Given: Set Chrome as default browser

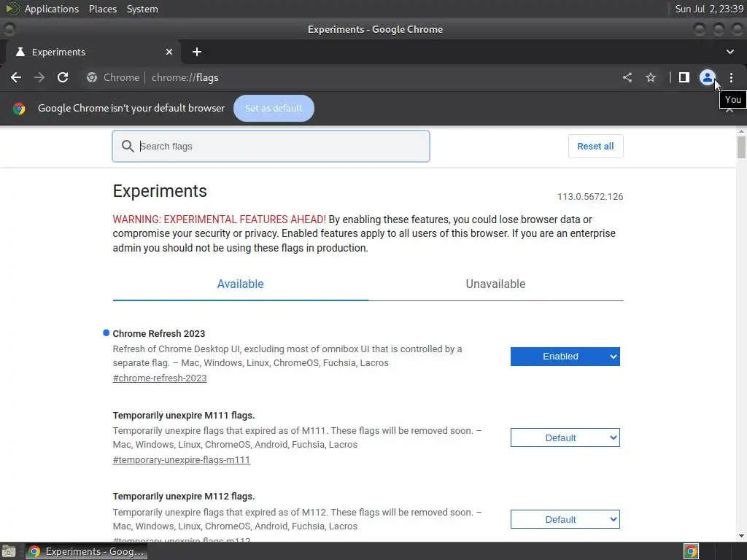Looking at the screenshot, I should coord(274,108).
